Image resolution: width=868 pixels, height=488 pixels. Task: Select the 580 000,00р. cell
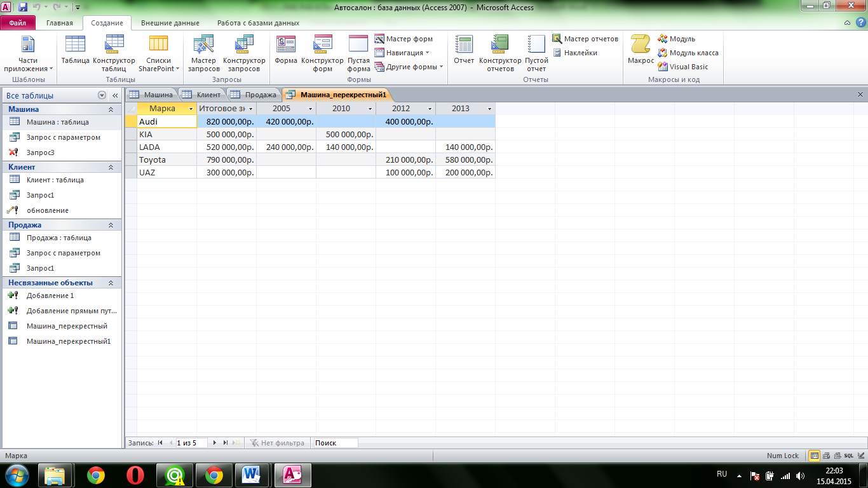point(465,159)
